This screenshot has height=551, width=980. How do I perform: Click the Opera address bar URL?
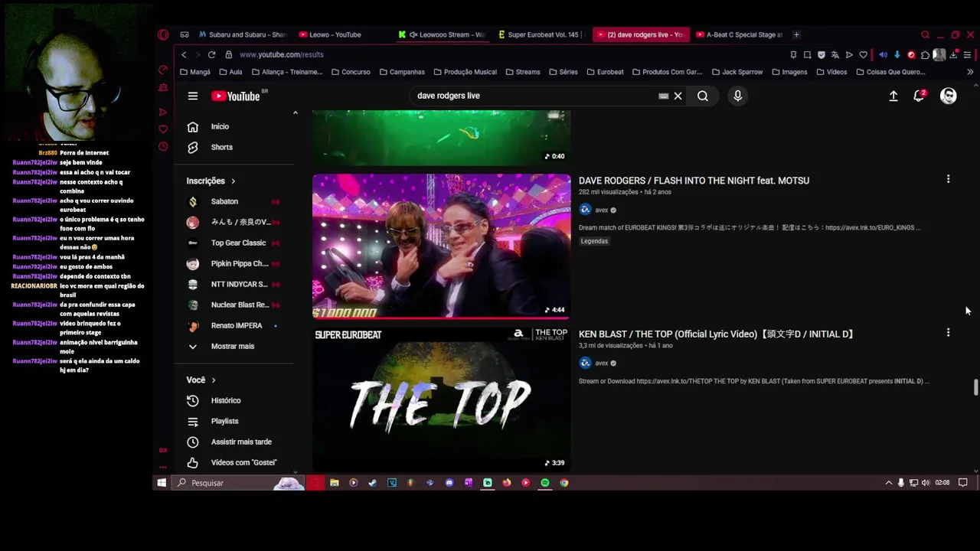point(281,55)
